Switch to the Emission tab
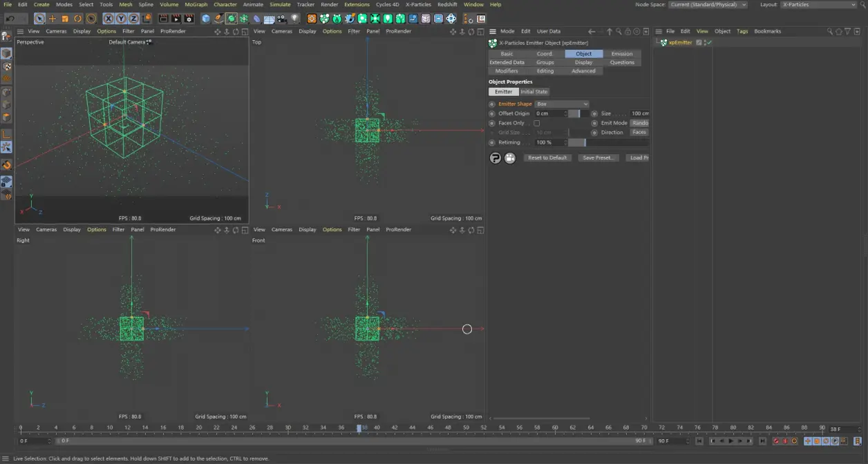This screenshot has height=464, width=868. pos(621,53)
